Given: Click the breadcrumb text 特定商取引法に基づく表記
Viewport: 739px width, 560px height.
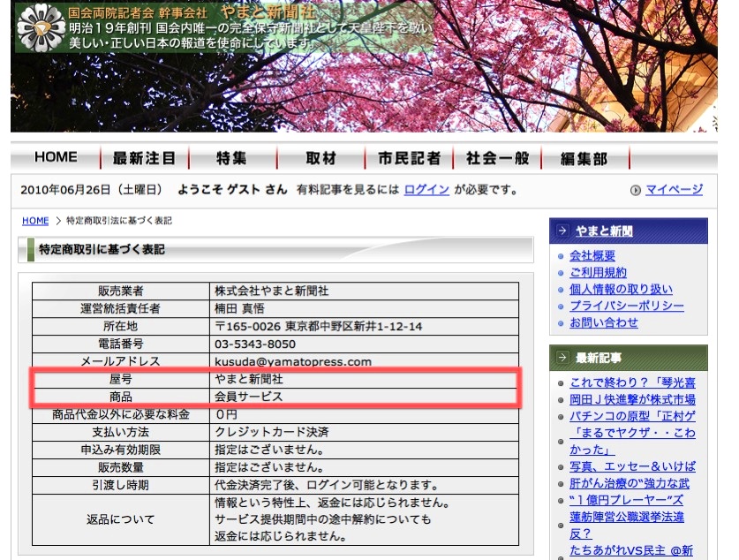Looking at the screenshot, I should [x=119, y=221].
